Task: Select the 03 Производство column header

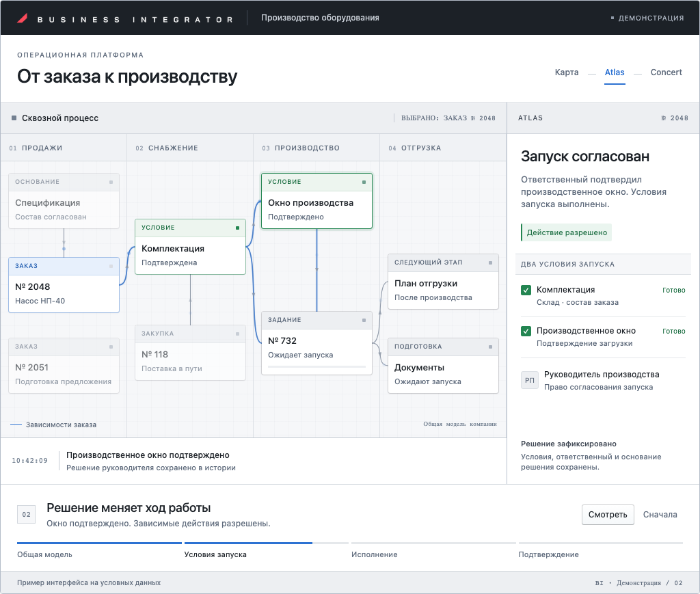Action: [x=317, y=148]
